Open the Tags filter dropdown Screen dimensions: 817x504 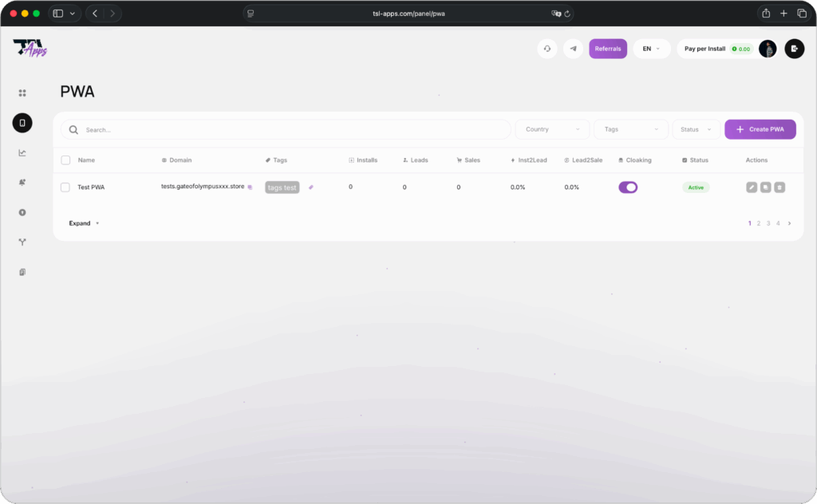tap(631, 129)
